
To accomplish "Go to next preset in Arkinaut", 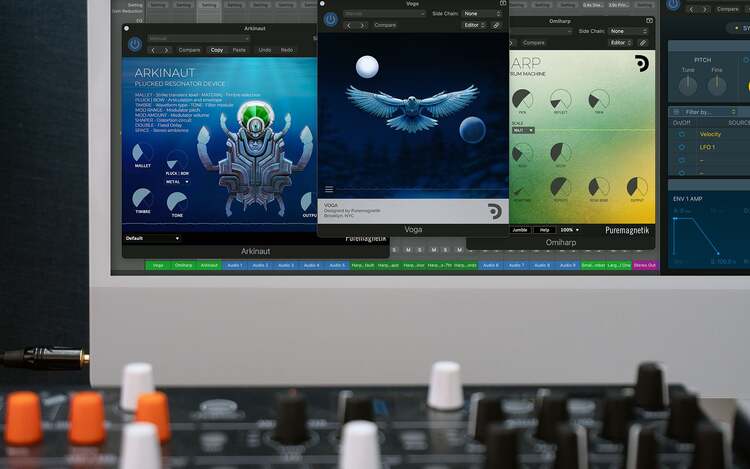I will click(166, 50).
